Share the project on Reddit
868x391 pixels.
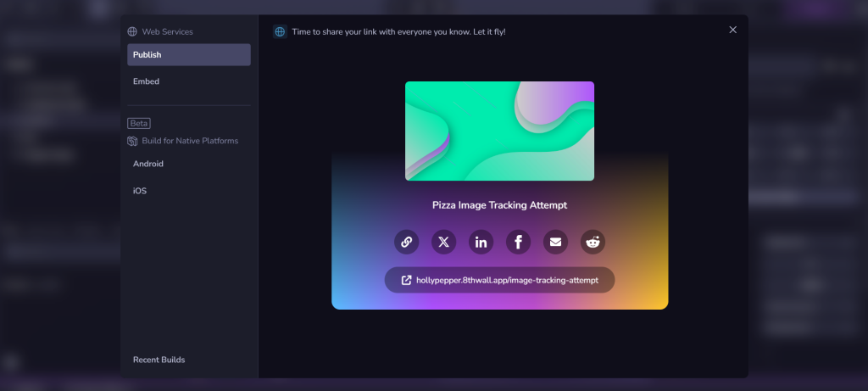coord(593,242)
